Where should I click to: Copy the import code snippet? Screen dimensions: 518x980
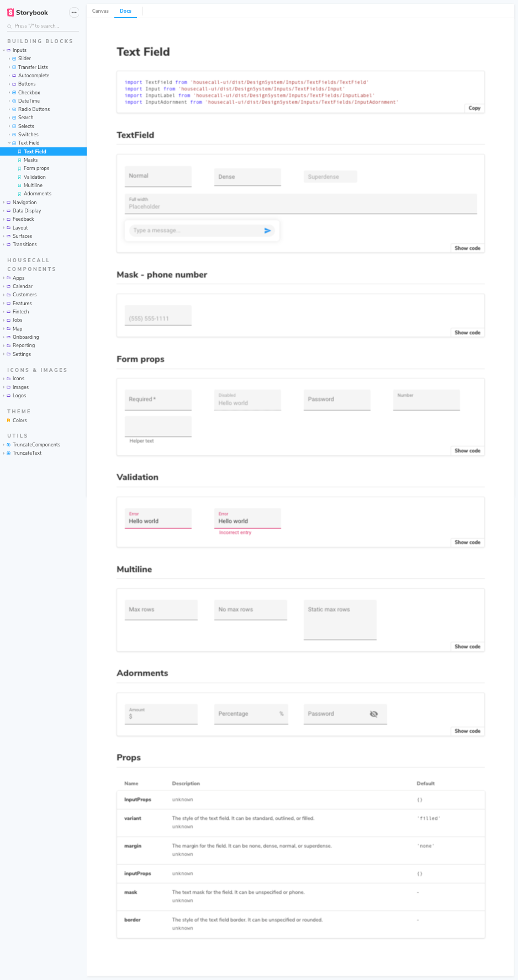click(x=474, y=108)
